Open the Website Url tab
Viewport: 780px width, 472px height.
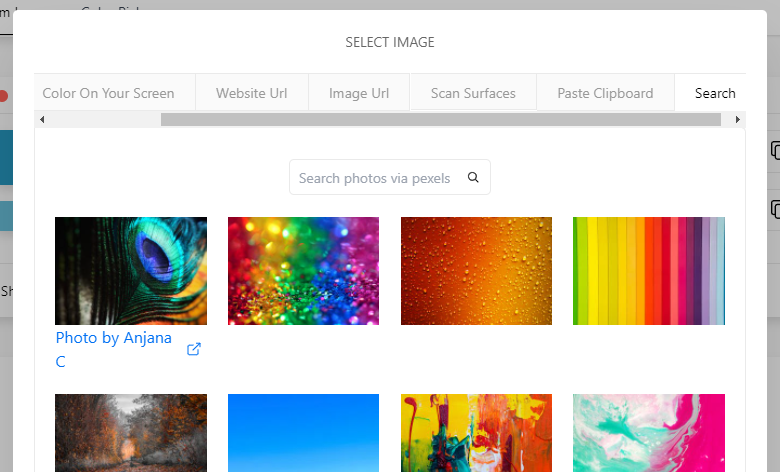click(x=252, y=93)
